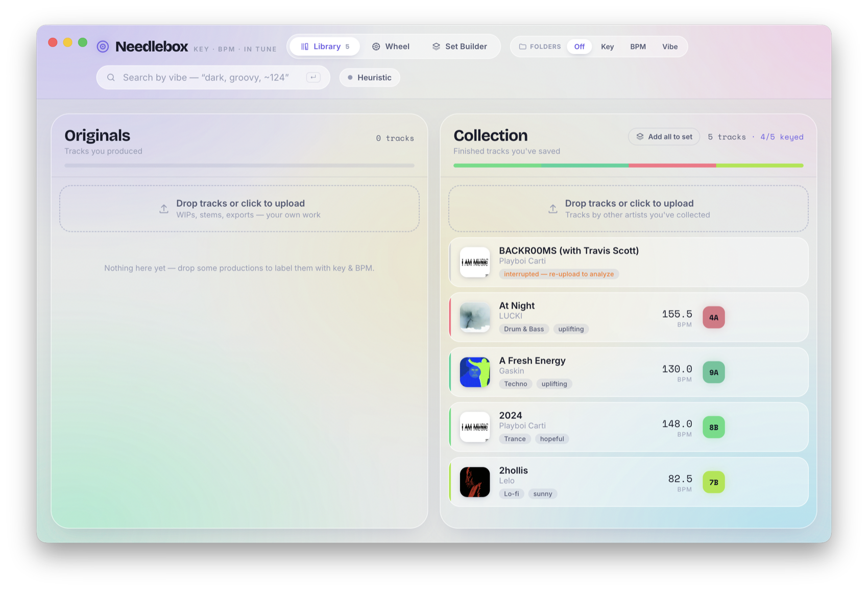Click the Gaskin artist name

click(512, 371)
